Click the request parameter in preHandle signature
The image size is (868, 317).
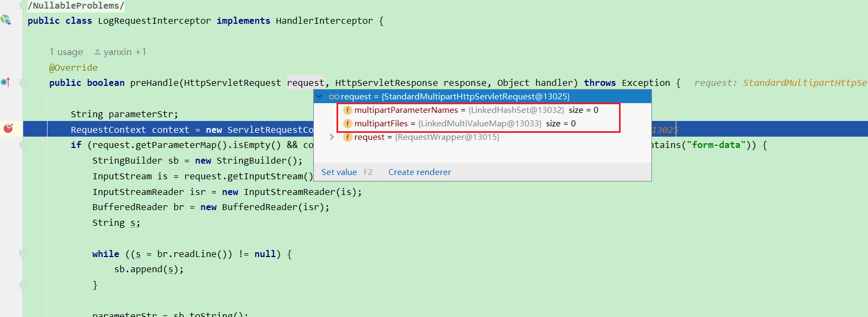(x=305, y=83)
